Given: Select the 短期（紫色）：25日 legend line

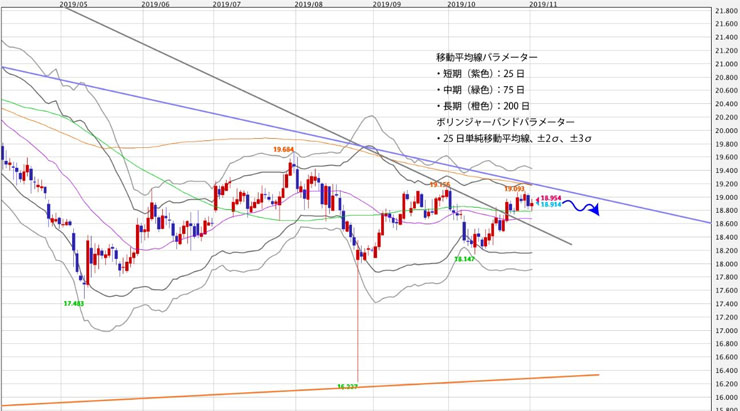Looking at the screenshot, I should (x=480, y=74).
